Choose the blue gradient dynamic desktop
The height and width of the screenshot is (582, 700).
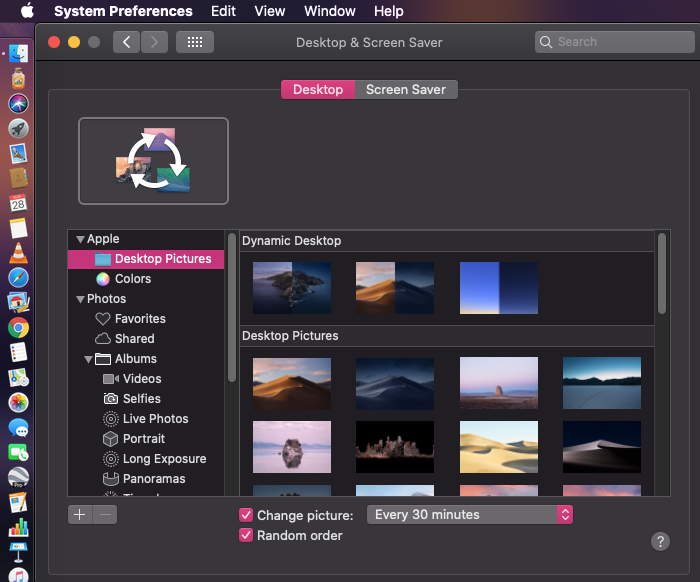(x=499, y=288)
